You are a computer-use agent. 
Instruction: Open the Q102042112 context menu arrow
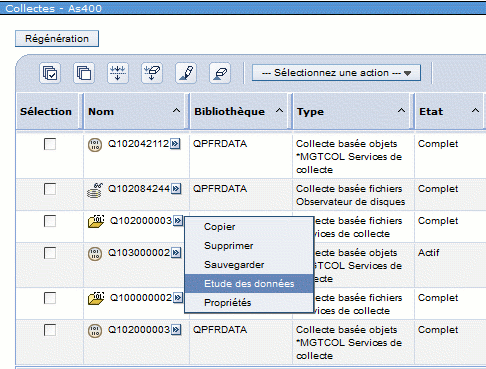(175, 144)
